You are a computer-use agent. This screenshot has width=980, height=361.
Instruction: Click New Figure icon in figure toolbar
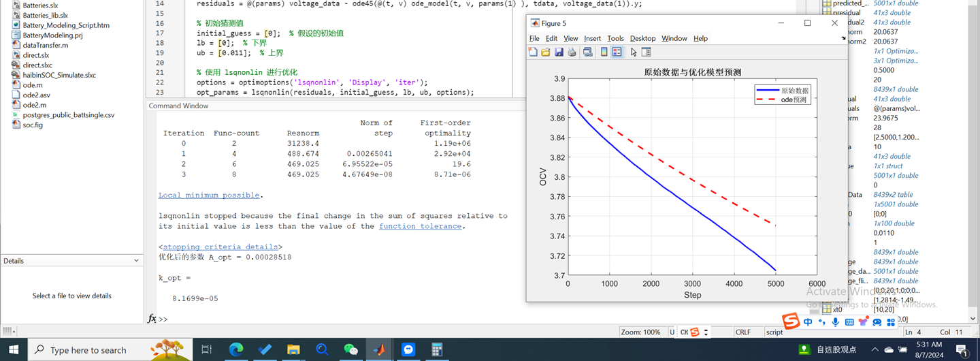click(x=533, y=52)
